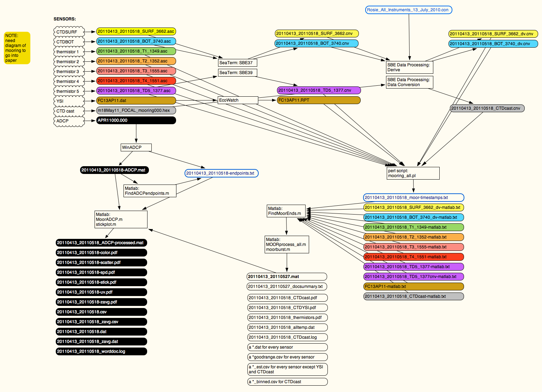Screen dimensions: 542x392
Task: Select the Matlab MOORprocess_all.m box
Action: coord(287,245)
